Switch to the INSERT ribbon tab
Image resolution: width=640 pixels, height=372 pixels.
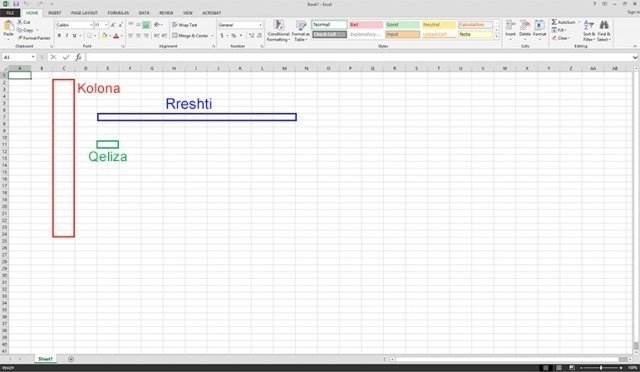pos(55,13)
